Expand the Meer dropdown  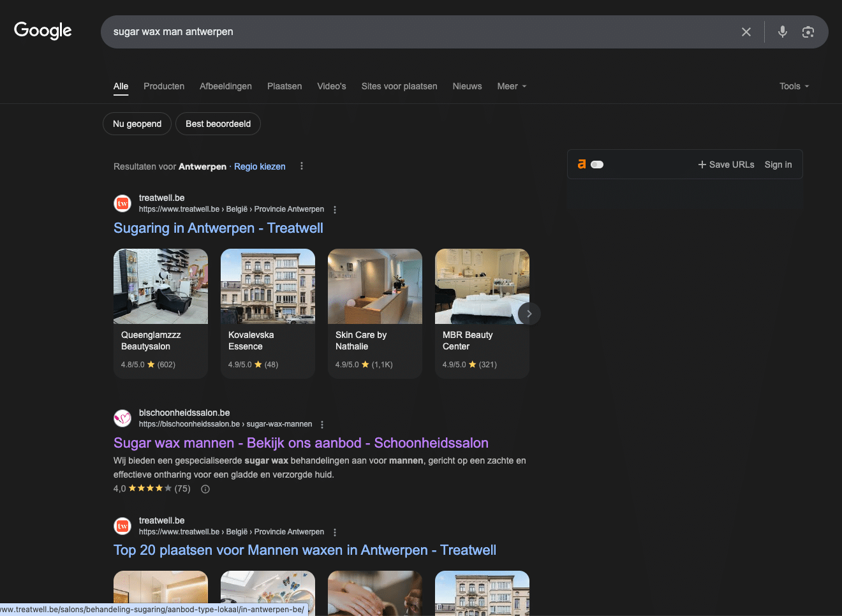(512, 86)
